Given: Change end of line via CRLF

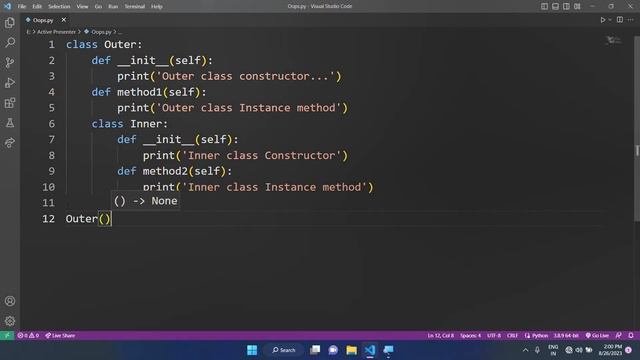Looking at the screenshot, I should (x=512, y=336).
